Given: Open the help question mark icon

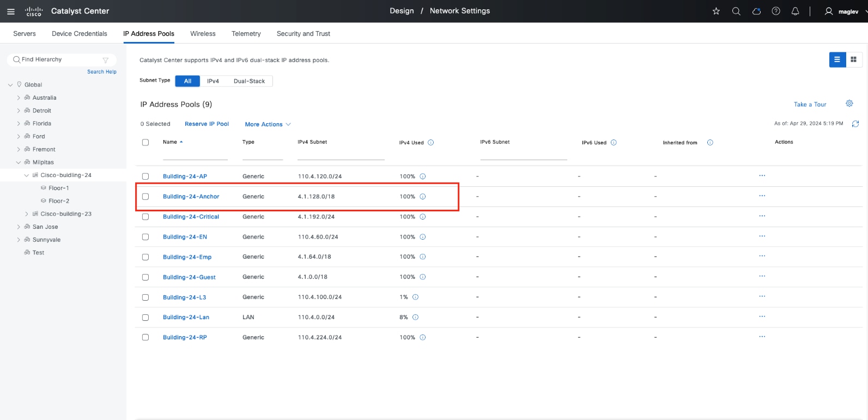Looking at the screenshot, I should click(776, 11).
